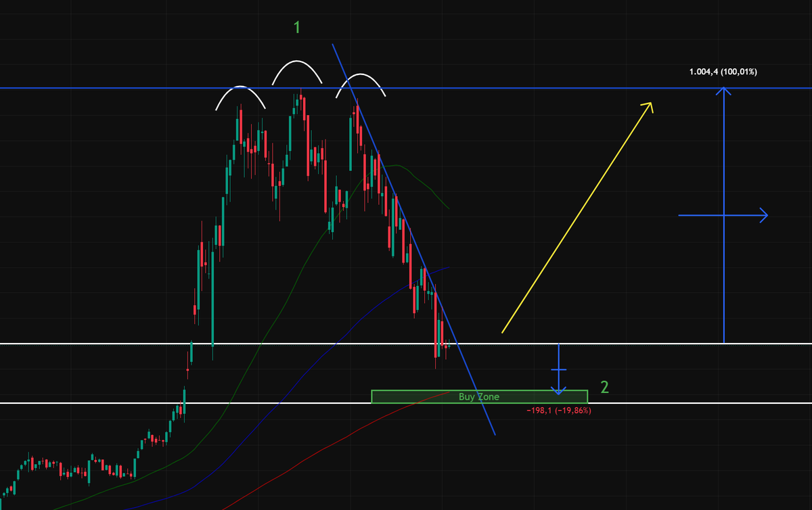Screen dimensions: 812x510
Task: Select the green "1" wave label text
Action: (296, 27)
